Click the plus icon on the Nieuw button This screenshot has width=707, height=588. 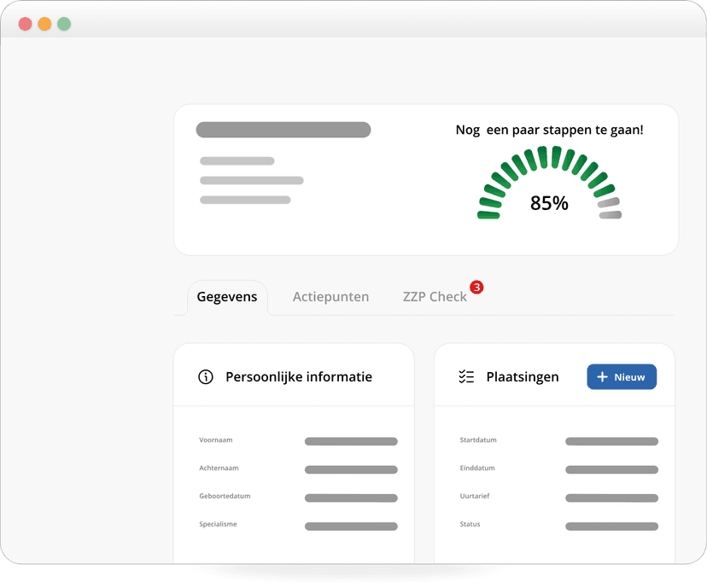tap(605, 376)
